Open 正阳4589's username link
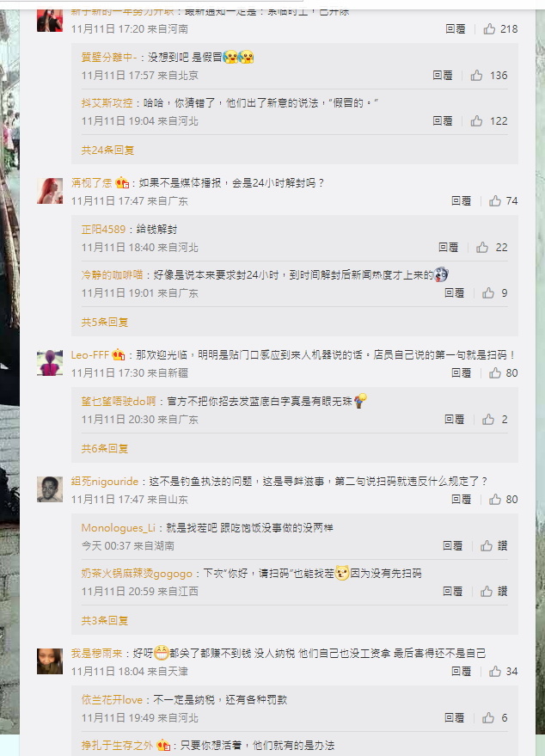Viewport: 545px width, 756px height. [103, 230]
